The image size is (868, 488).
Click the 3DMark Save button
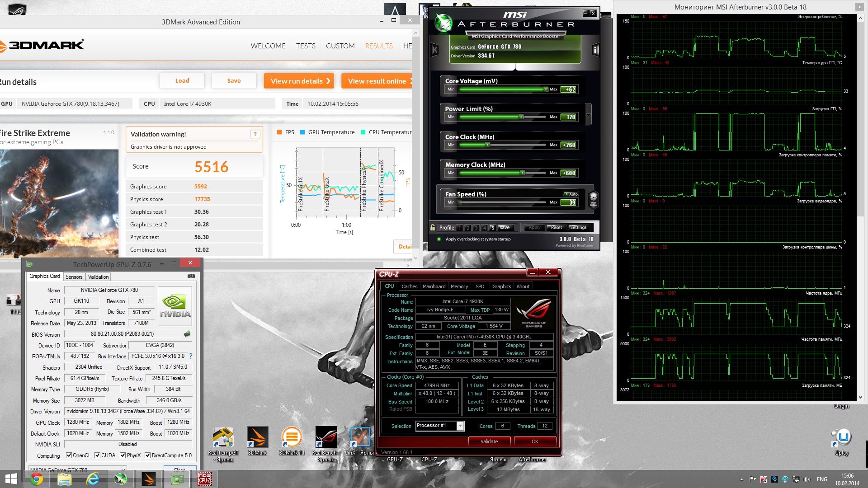point(234,81)
